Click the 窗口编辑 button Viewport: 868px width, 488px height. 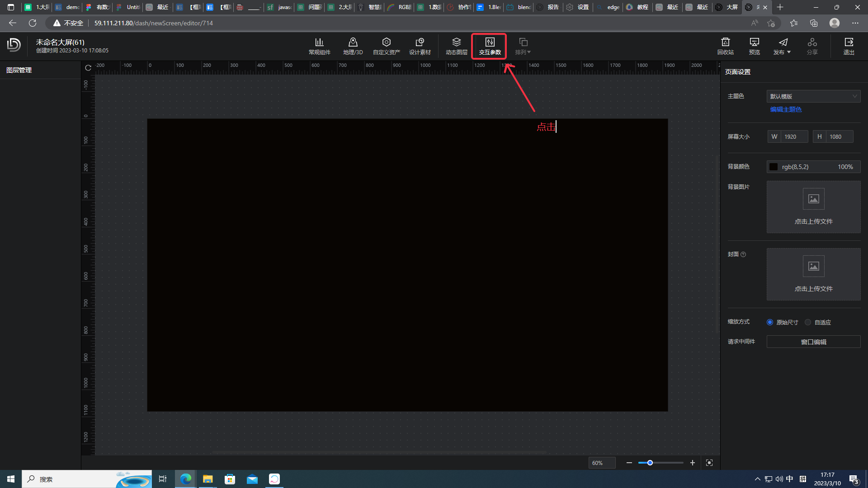tap(813, 342)
